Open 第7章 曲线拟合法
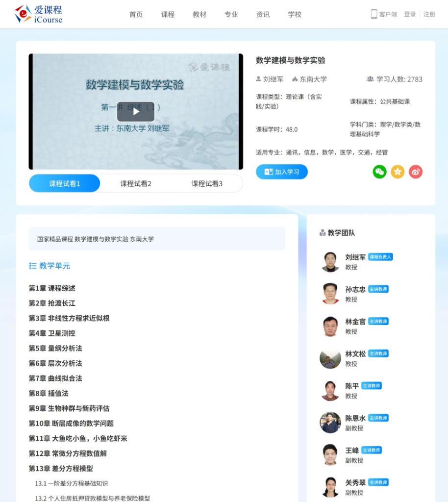Image resolution: width=448 pixels, height=502 pixels. [x=55, y=378]
